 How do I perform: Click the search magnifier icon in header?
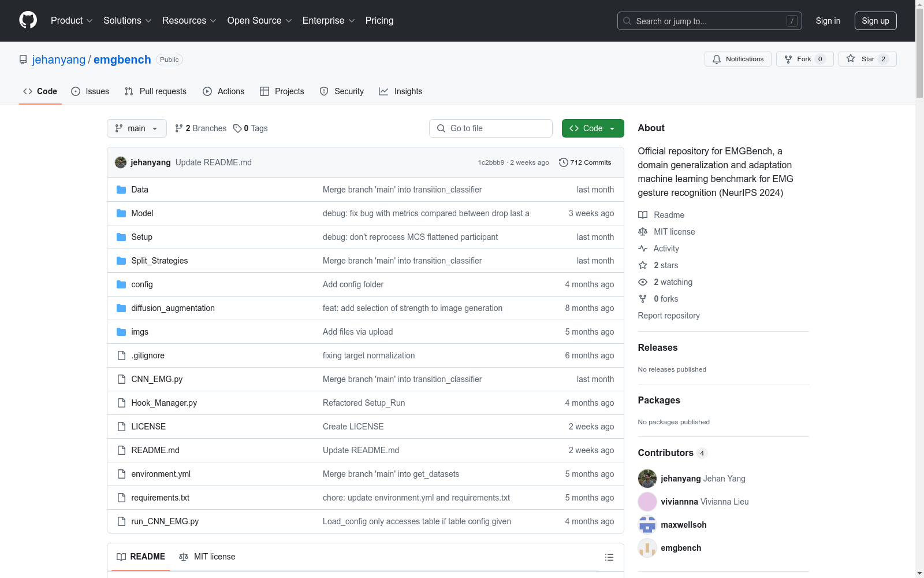pyautogui.click(x=627, y=21)
